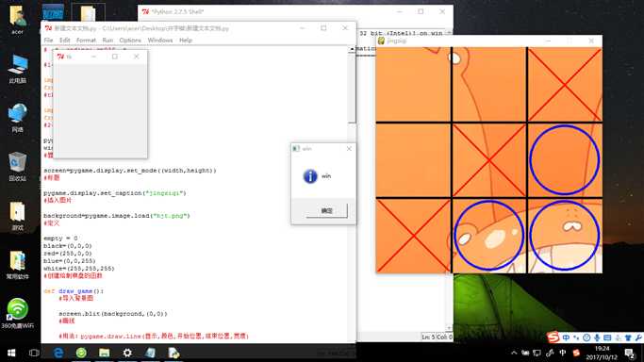
Task: Open the Edit menu in IDLE editor
Action: coord(64,41)
